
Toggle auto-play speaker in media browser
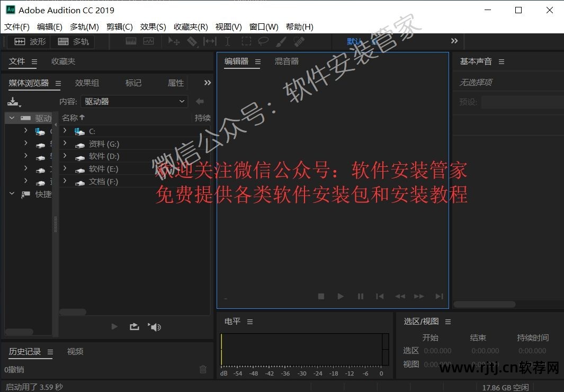154,326
